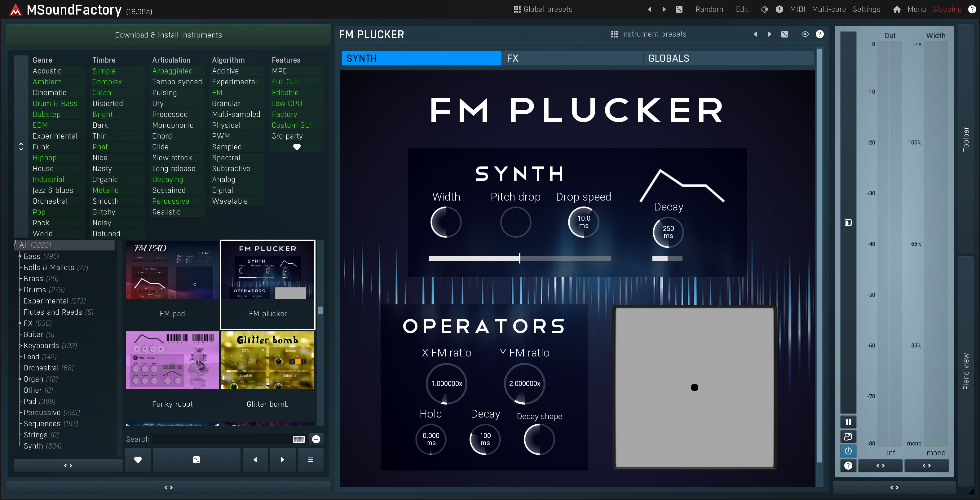This screenshot has width=980, height=500.
Task: Switch to the GLOBALS tab
Action: click(729, 58)
